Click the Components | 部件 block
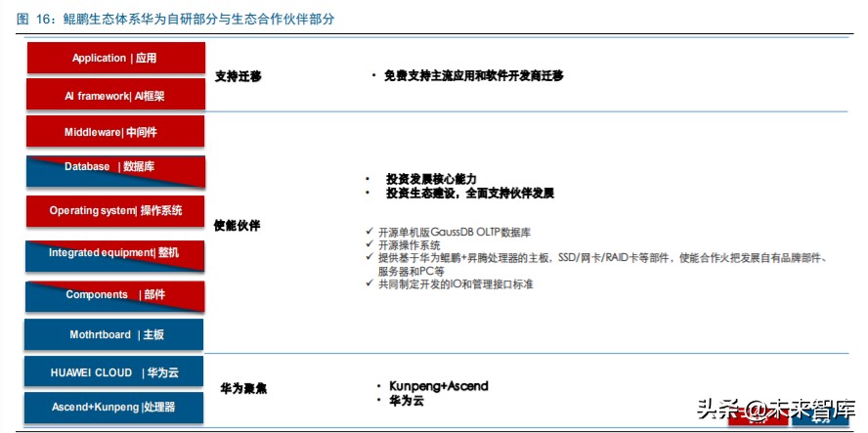 [115, 296]
